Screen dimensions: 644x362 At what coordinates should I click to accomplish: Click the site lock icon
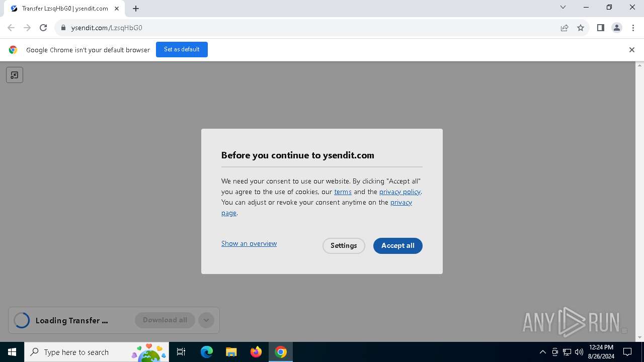coord(63,28)
